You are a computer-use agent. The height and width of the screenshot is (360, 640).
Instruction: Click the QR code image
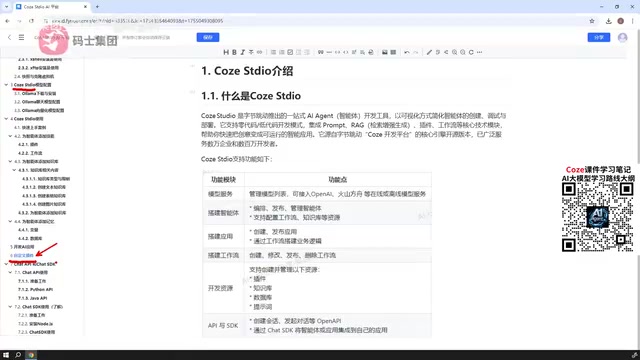[598, 217]
